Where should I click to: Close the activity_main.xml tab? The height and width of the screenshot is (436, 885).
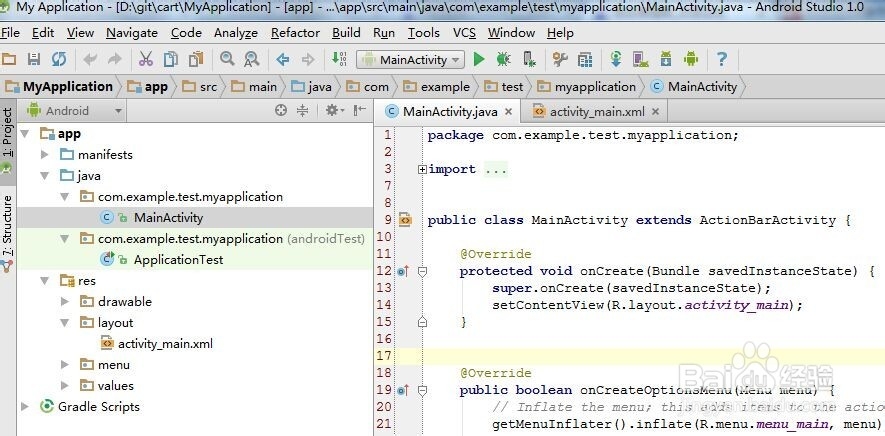click(655, 112)
